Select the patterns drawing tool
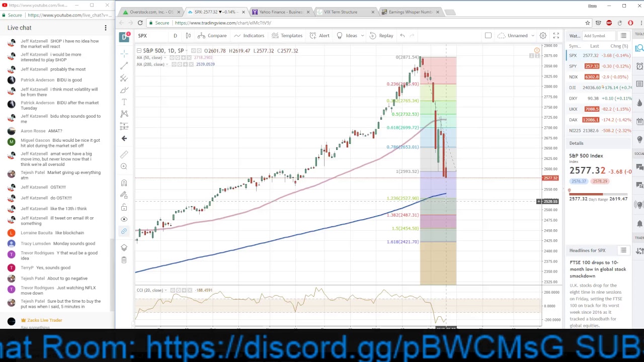The height and width of the screenshot is (362, 644). tap(124, 114)
